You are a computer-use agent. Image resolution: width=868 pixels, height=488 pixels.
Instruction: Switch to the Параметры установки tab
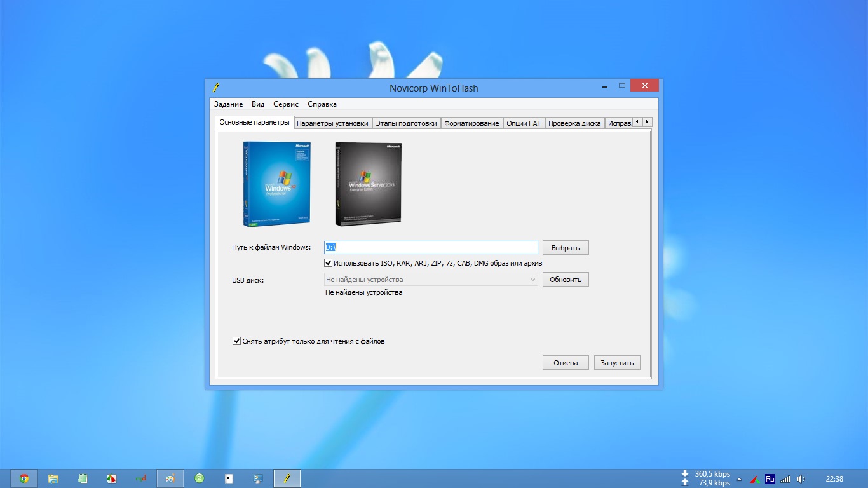332,123
